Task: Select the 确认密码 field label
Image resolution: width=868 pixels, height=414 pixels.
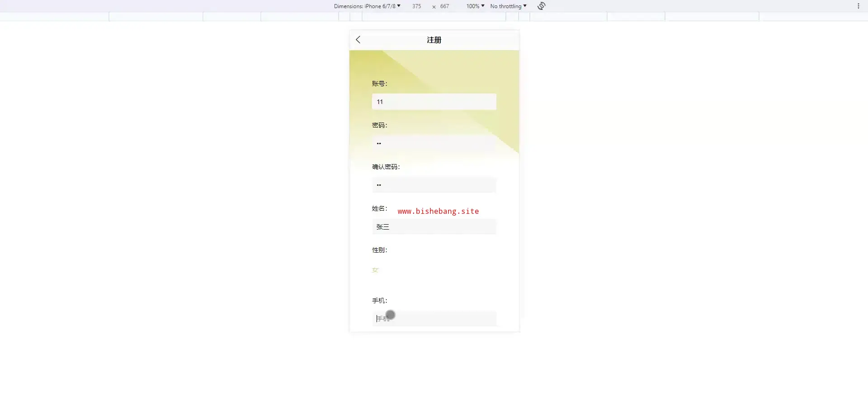Action: click(386, 167)
